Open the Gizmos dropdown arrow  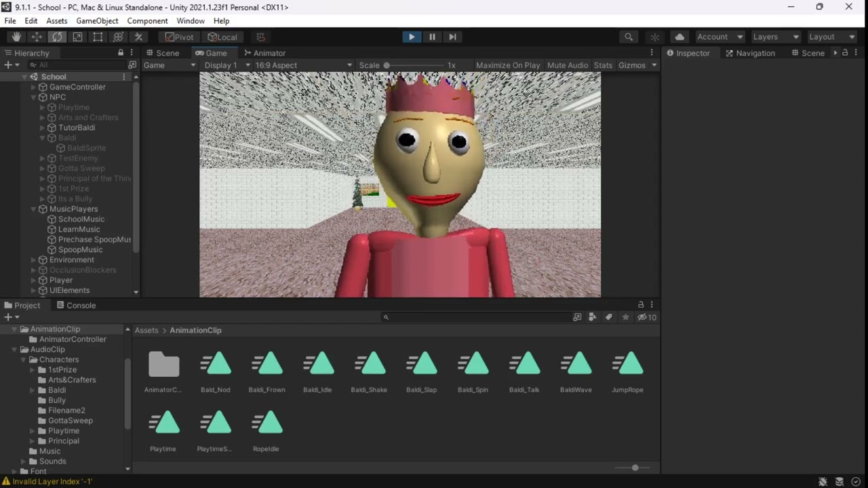point(654,65)
